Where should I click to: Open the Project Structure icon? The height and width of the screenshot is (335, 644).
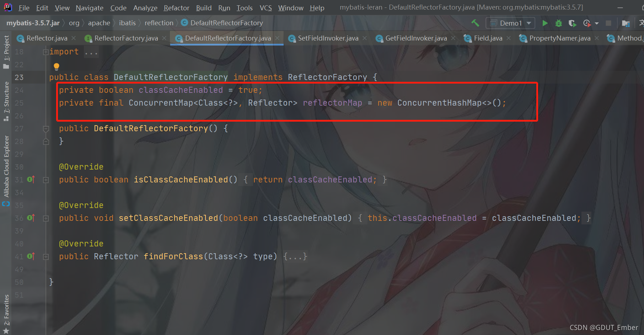(626, 23)
